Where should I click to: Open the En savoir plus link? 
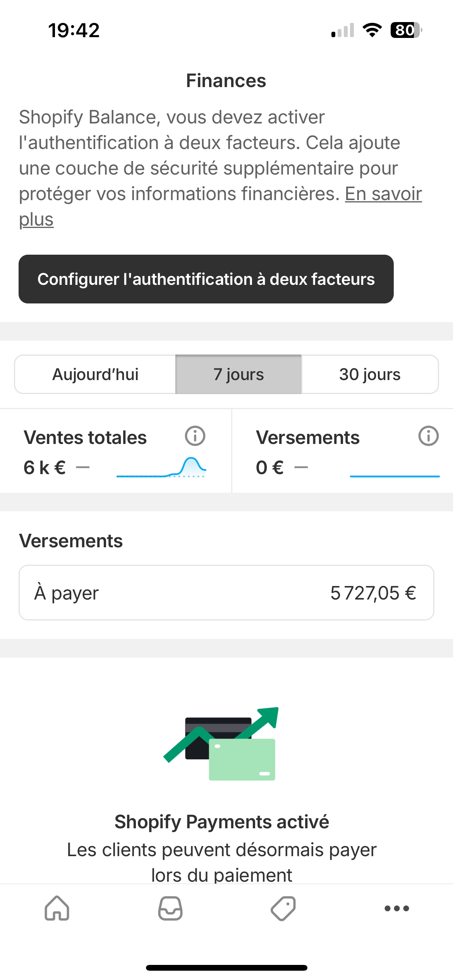[383, 194]
